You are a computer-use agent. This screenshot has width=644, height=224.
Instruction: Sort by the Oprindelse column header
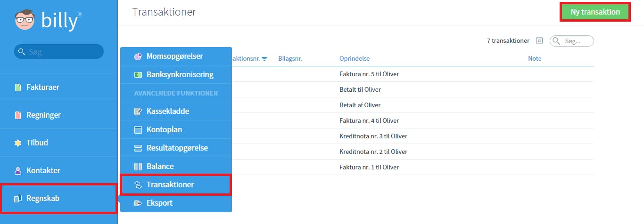coord(355,59)
